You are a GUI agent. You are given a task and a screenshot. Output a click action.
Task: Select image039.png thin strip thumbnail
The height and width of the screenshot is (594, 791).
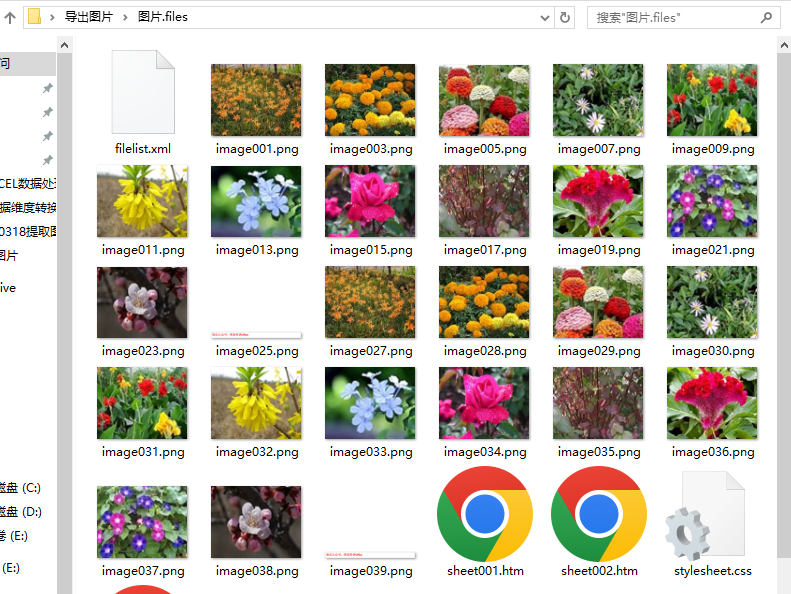coord(370,555)
